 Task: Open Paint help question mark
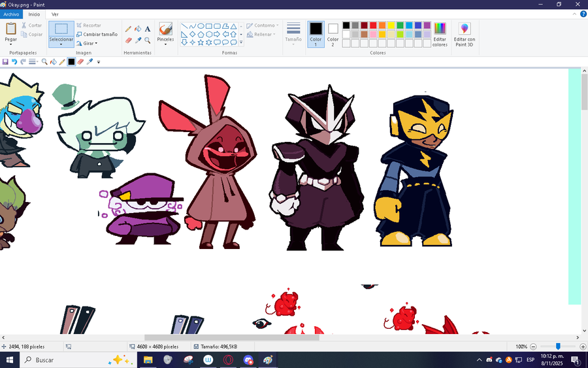(583, 14)
